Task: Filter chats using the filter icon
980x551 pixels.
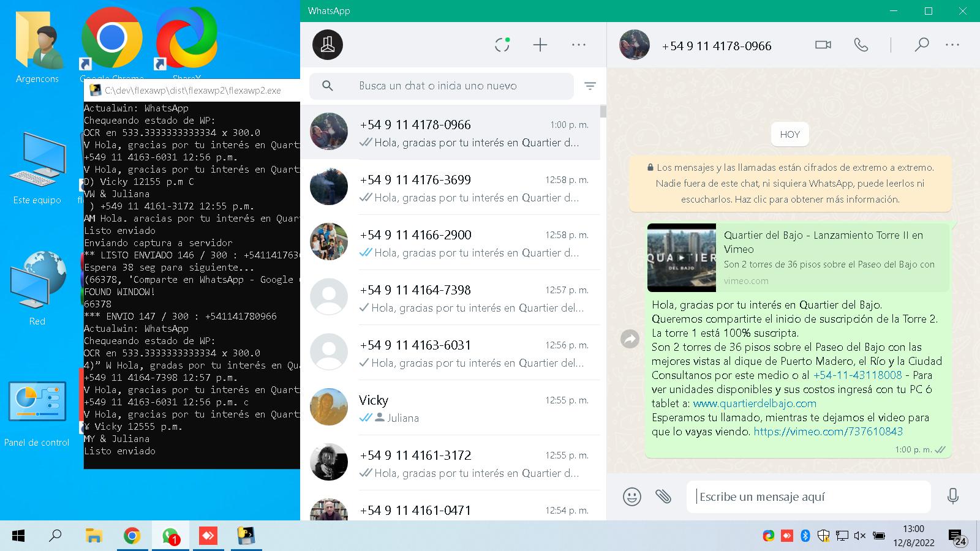Action: point(590,86)
